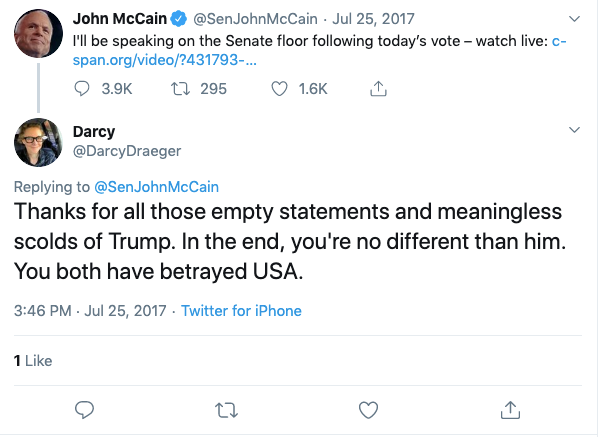
Task: Share Darcy's reply tweet
Action: 510,408
